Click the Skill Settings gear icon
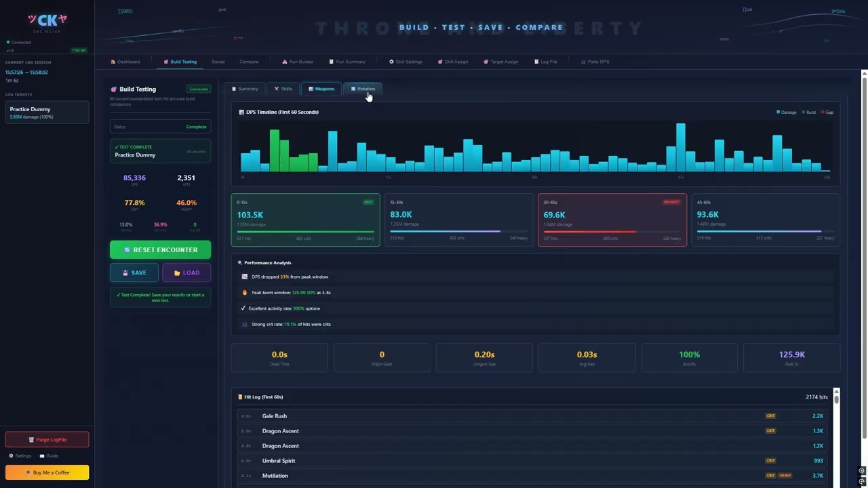 (x=391, y=62)
